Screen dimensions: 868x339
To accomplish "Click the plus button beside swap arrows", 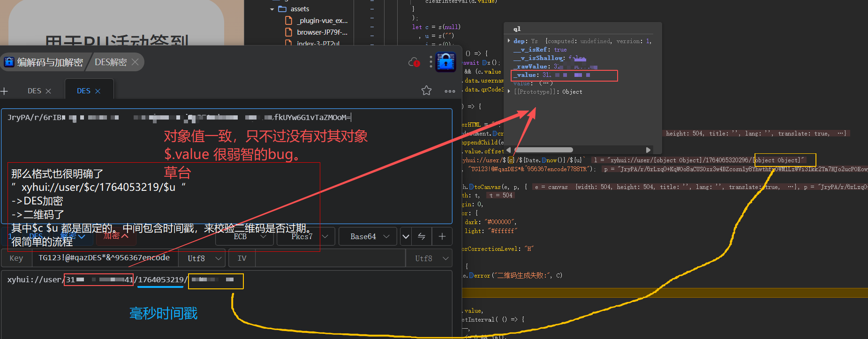I will [x=442, y=236].
